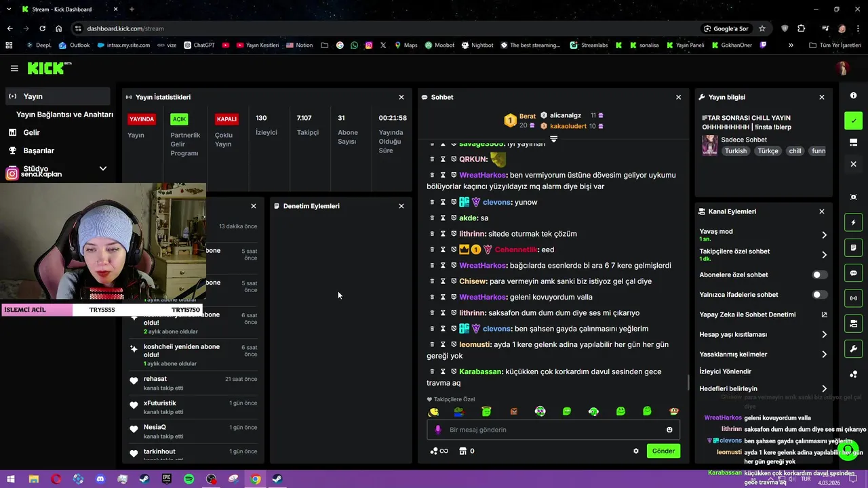
Task: Click the shop icon below the message box
Action: tap(463, 451)
